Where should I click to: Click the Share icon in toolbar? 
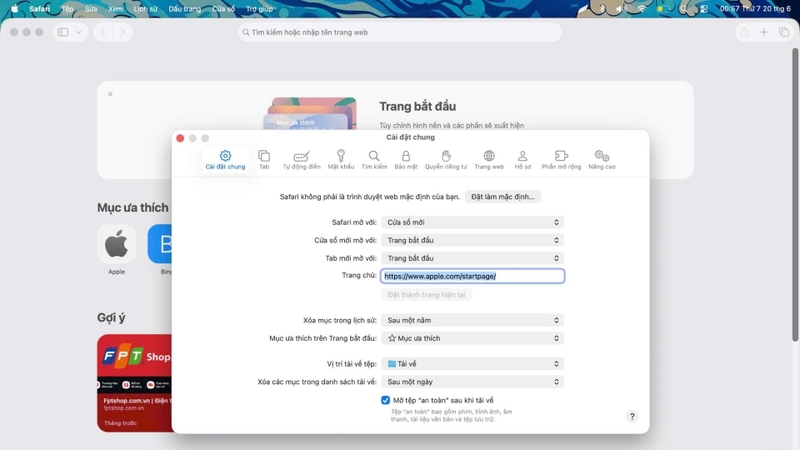coord(745,32)
